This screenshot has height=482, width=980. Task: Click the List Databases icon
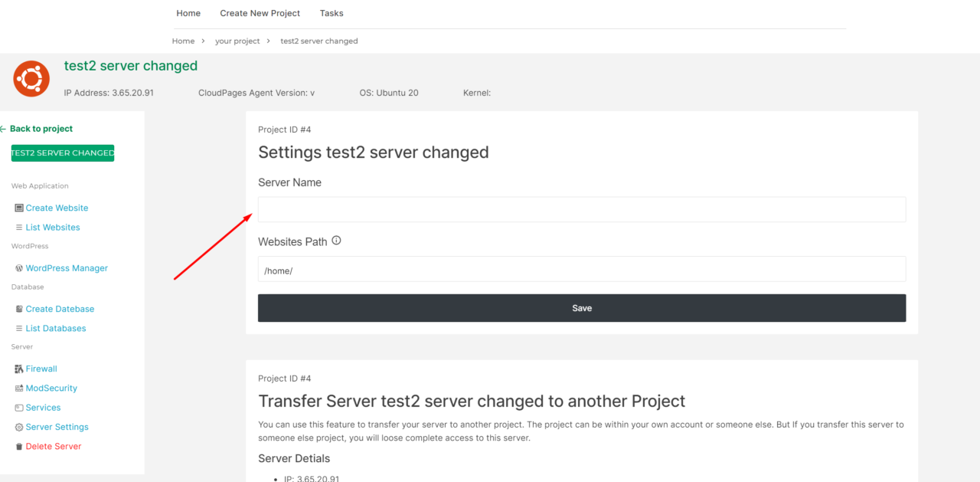coord(19,328)
